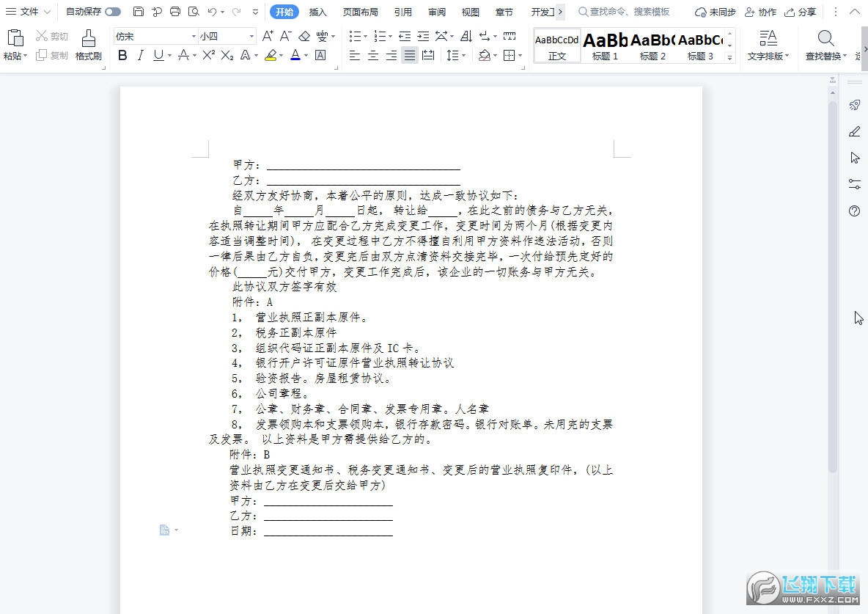Screen dimensions: 868x614
Task: Toggle strikethrough formatting
Action: pos(183,55)
